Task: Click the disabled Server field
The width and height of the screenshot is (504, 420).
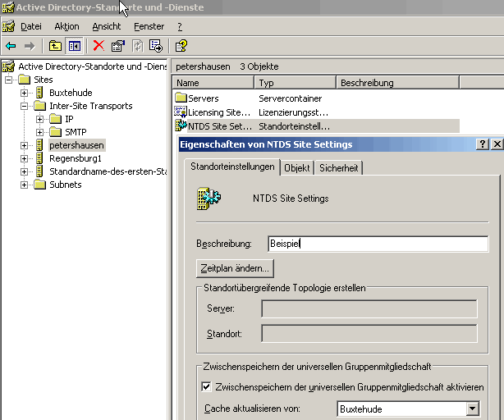Action: [x=369, y=308]
